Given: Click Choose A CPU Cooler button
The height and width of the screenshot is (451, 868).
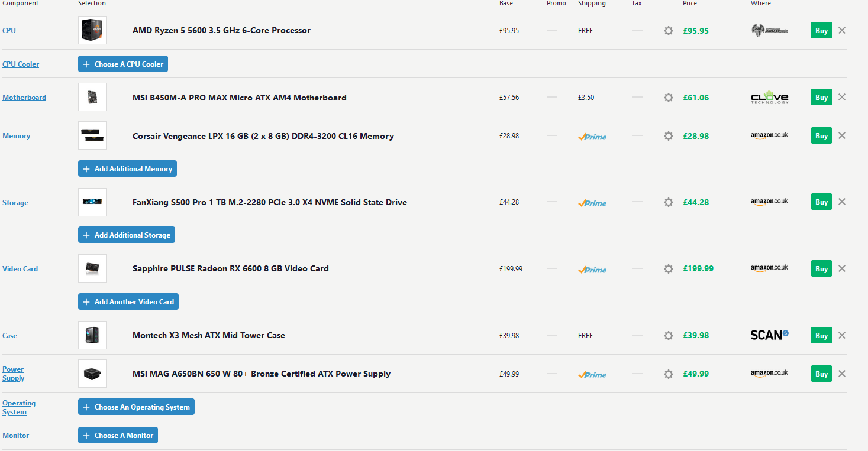Looking at the screenshot, I should tap(123, 64).
